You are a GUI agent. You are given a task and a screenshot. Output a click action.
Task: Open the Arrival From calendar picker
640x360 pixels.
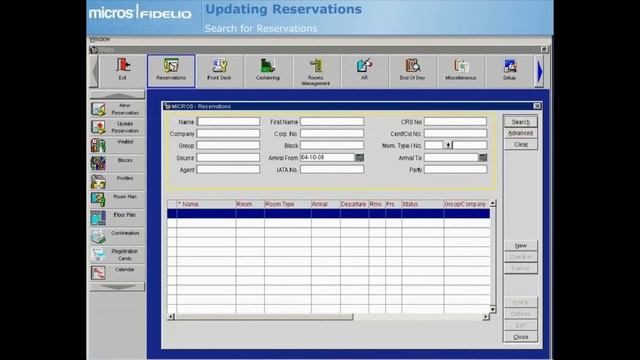tap(359, 158)
